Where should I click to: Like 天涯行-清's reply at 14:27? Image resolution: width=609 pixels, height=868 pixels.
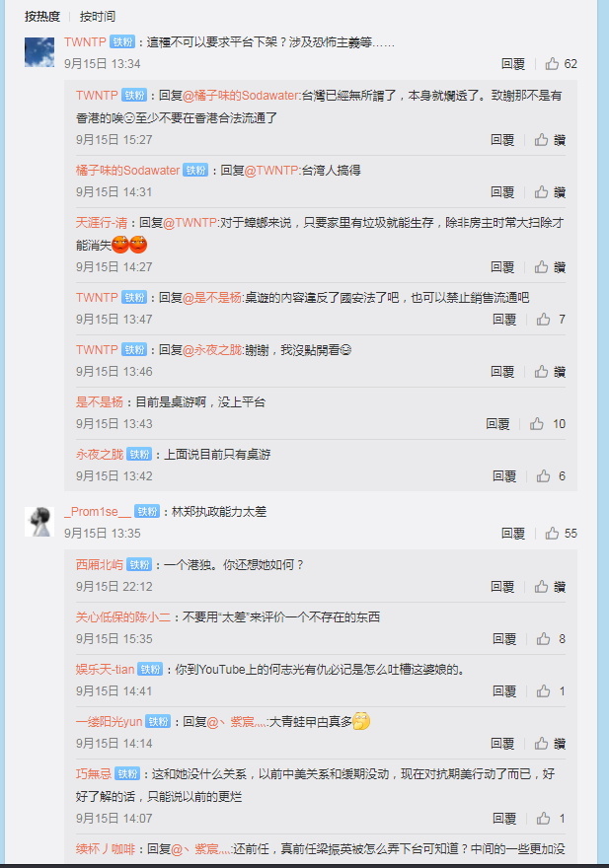click(542, 267)
